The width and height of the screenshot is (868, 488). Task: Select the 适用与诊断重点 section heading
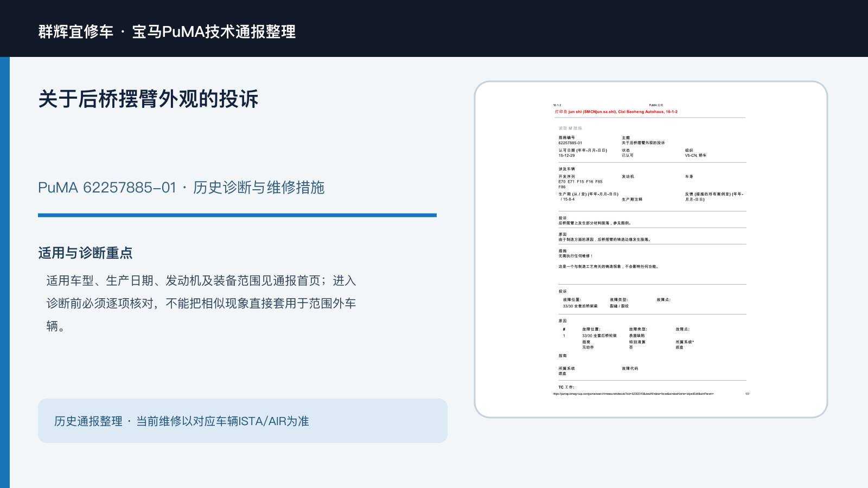[x=85, y=253]
